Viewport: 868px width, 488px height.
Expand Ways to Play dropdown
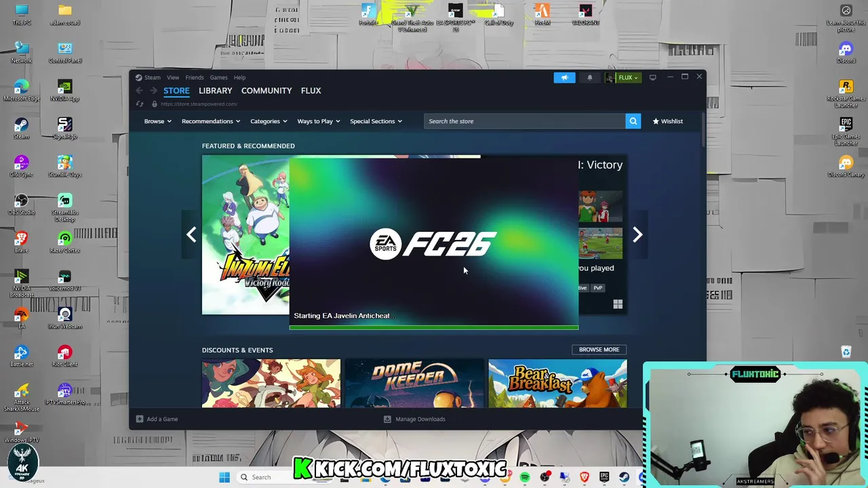point(318,121)
